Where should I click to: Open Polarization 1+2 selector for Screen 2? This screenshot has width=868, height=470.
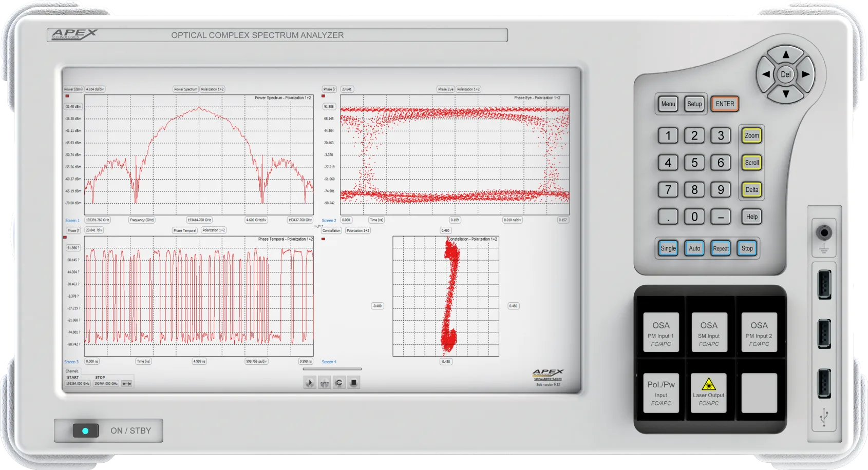(468, 89)
